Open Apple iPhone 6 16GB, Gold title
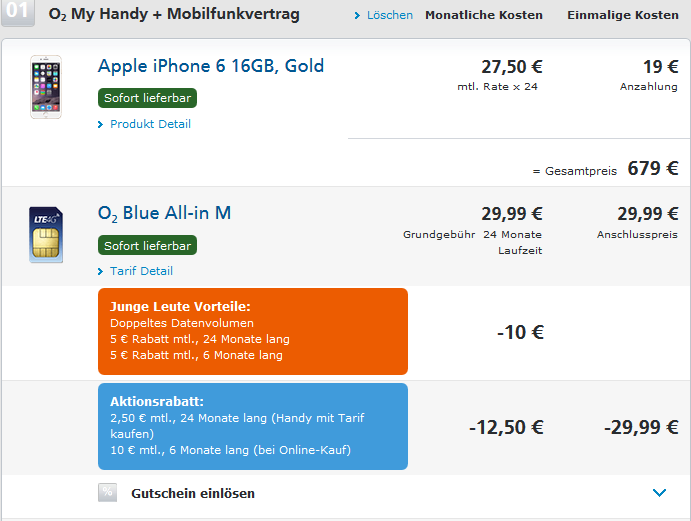The height and width of the screenshot is (521, 691). [211, 66]
